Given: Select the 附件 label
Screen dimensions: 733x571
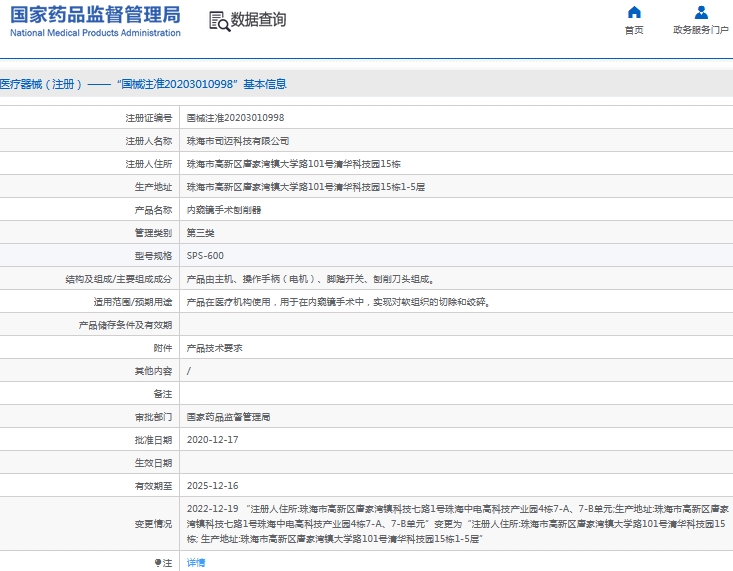Looking at the screenshot, I should pos(163,348).
